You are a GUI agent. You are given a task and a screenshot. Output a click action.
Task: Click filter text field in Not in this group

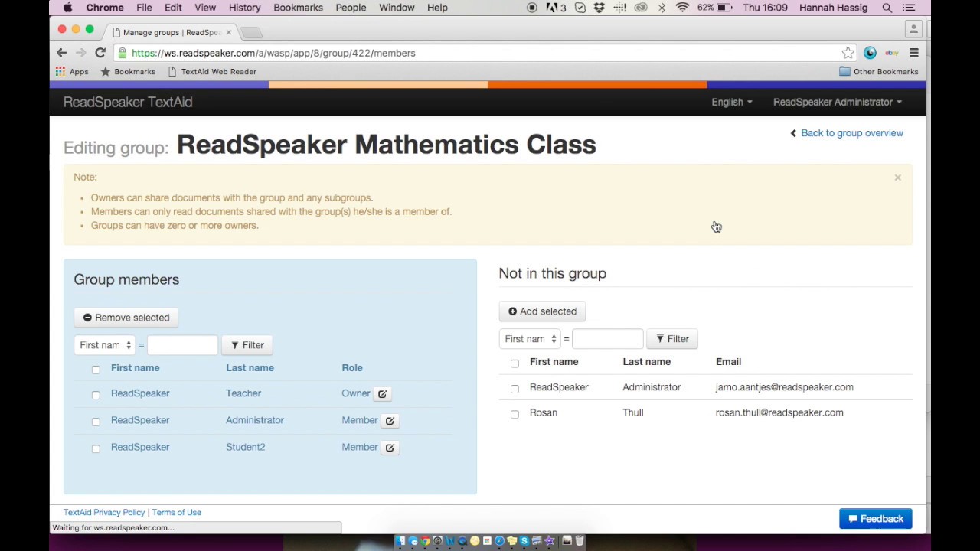(x=607, y=339)
